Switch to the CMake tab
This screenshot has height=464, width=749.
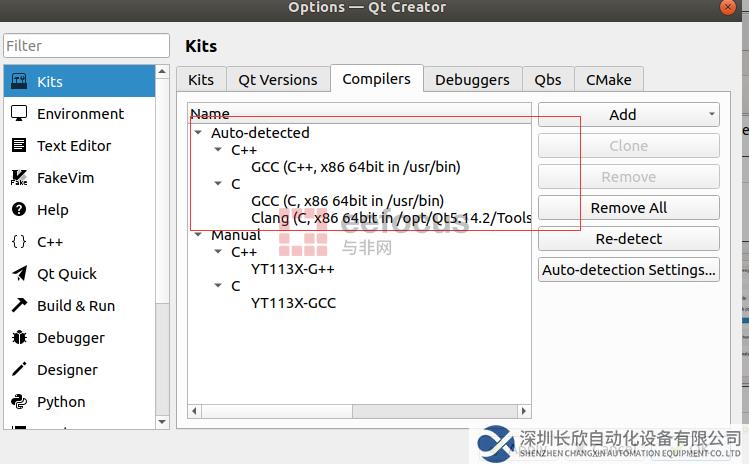tap(609, 79)
